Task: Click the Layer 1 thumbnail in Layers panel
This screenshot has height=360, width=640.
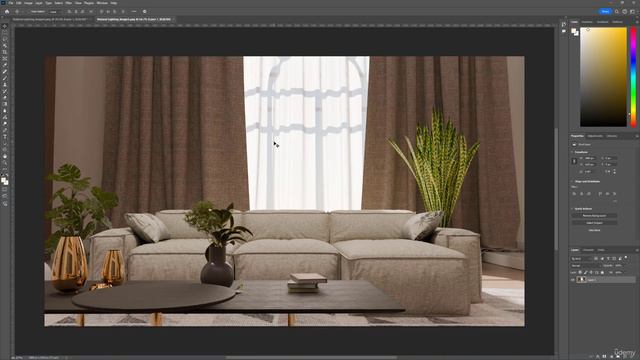Action: (581, 280)
